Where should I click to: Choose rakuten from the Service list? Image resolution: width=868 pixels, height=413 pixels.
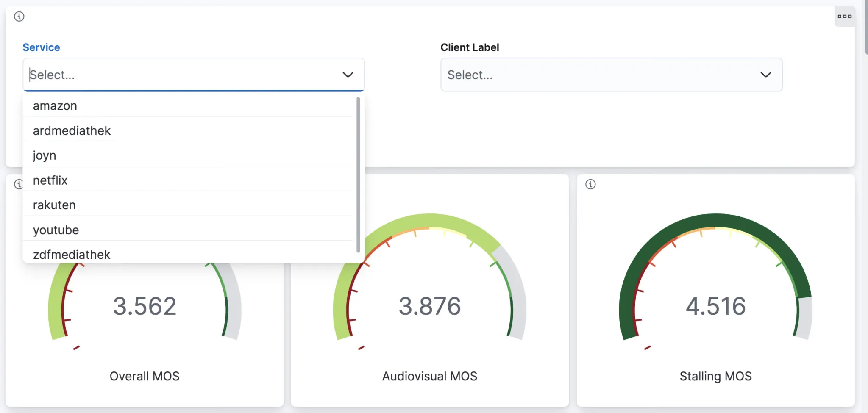coord(187,205)
